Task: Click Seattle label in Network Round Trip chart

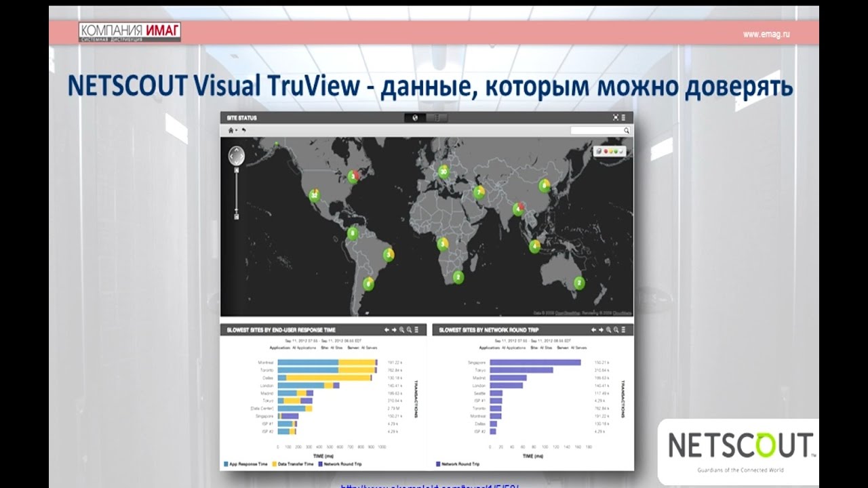Action: tap(481, 393)
